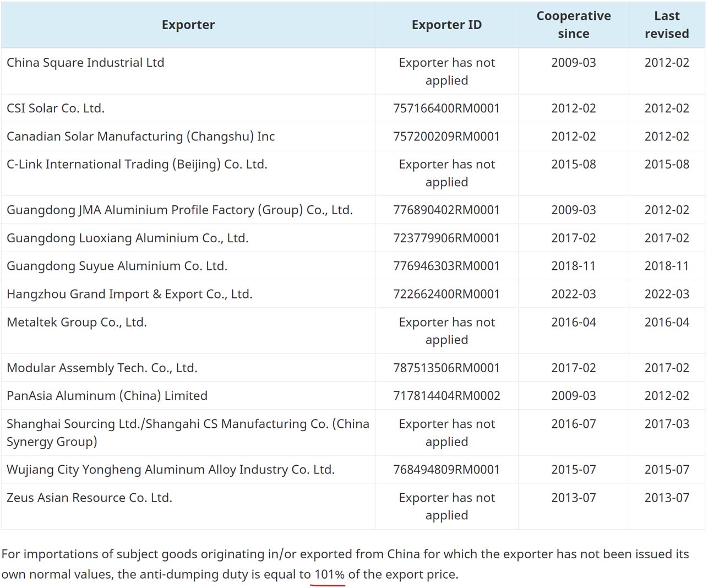Select exporter ID 776946303RM0001
This screenshot has height=588, width=708.
(446, 266)
